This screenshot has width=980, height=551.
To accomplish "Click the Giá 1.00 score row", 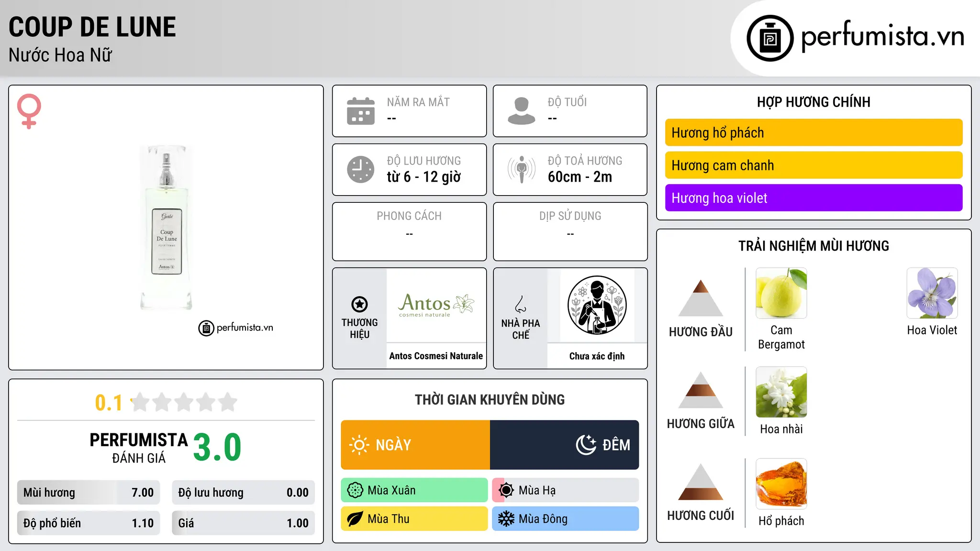I will click(x=244, y=523).
